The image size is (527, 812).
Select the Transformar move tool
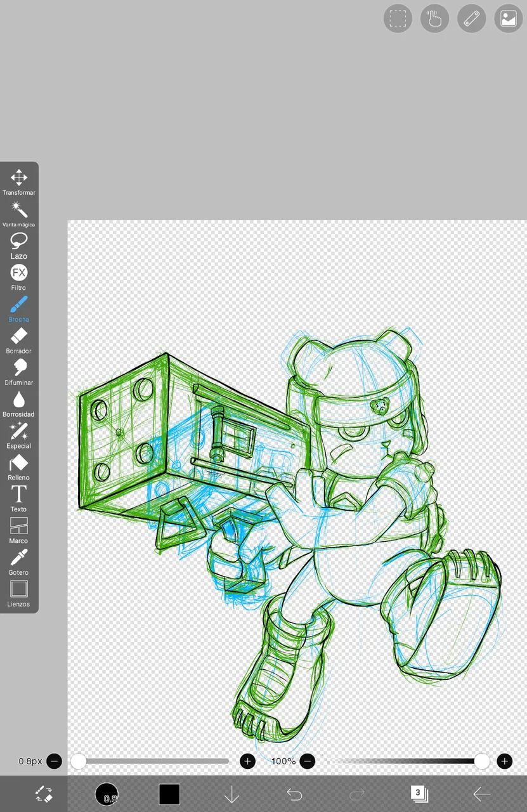(19, 181)
